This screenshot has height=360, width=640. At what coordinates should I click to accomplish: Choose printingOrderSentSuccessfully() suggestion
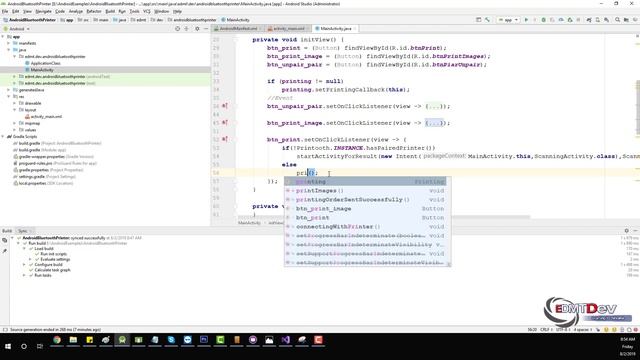(365, 200)
